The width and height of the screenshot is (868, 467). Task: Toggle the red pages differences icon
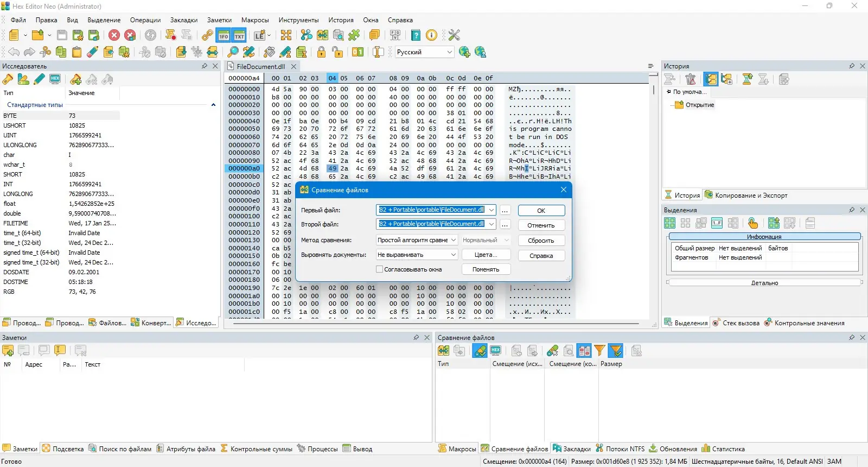[x=584, y=351]
